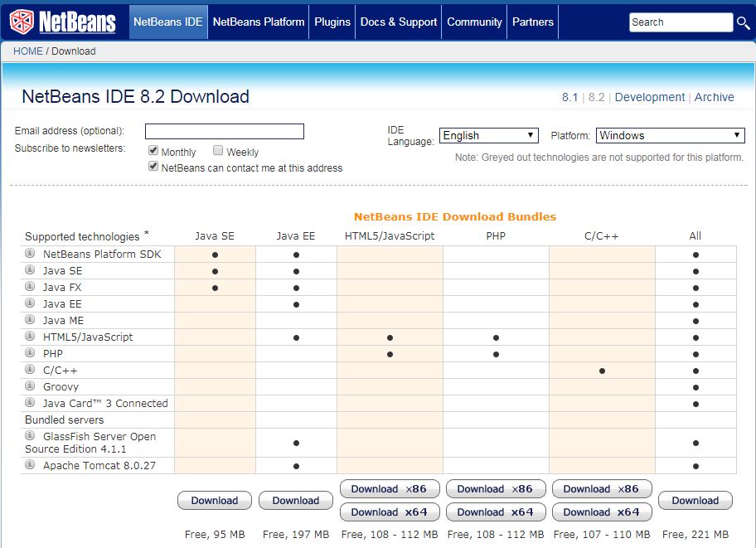Viewport: 756px width, 548px height.
Task: Click the NetBeans wordmark text
Action: [77, 22]
